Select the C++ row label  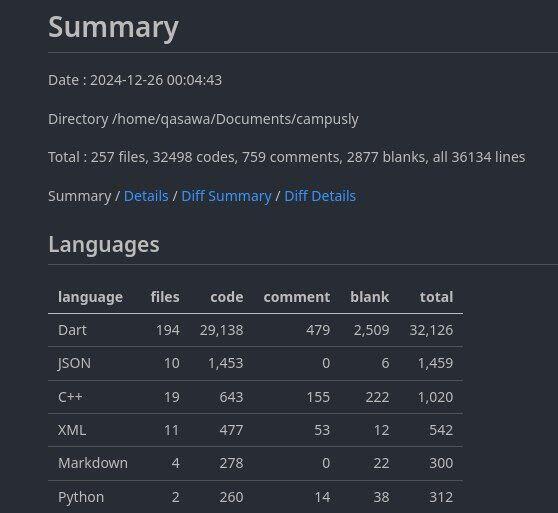(x=70, y=397)
